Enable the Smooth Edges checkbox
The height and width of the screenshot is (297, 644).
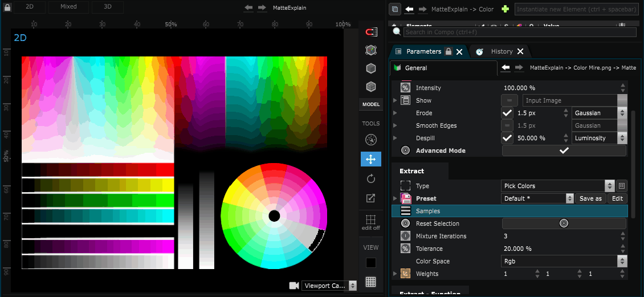coord(507,125)
